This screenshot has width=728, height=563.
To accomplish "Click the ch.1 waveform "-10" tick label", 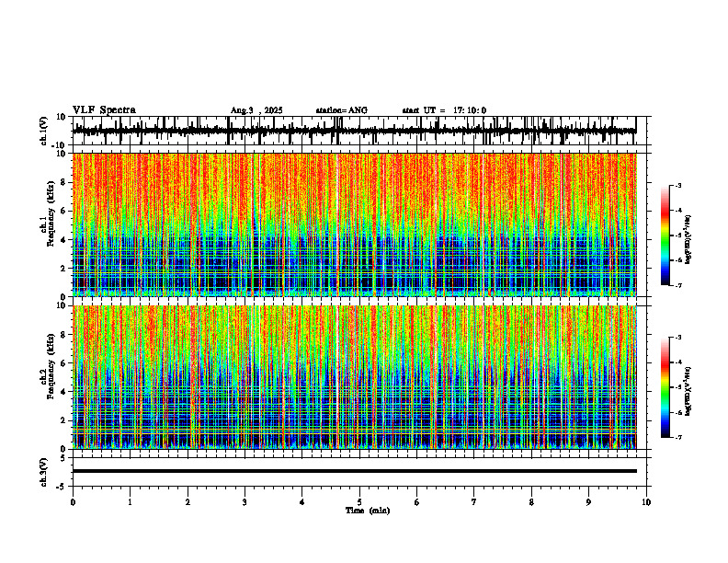I will [59, 145].
